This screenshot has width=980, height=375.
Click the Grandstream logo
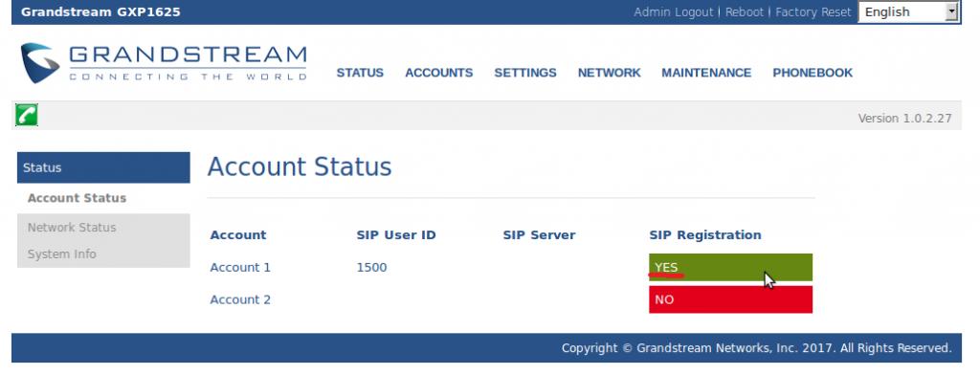coord(163,62)
